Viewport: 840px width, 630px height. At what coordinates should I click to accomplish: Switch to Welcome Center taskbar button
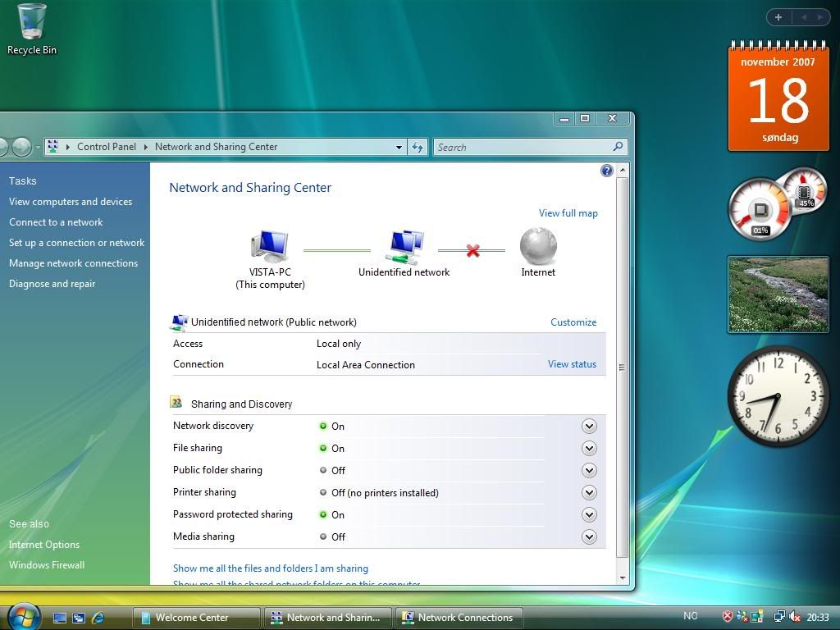click(x=196, y=618)
